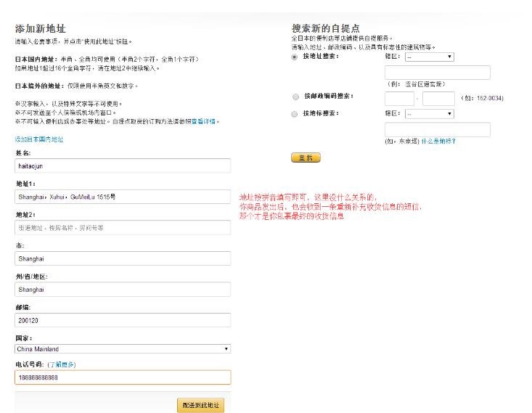Viewport: 532px width, 413px height.
Task: Focus the 地址1 input field
Action: point(123,197)
